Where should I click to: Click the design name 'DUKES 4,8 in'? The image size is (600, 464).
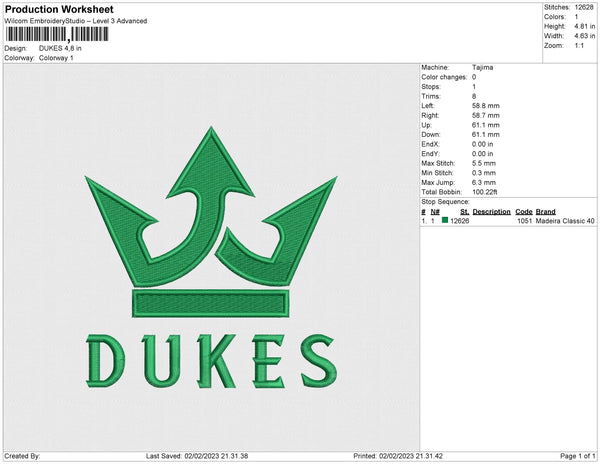click(x=60, y=48)
